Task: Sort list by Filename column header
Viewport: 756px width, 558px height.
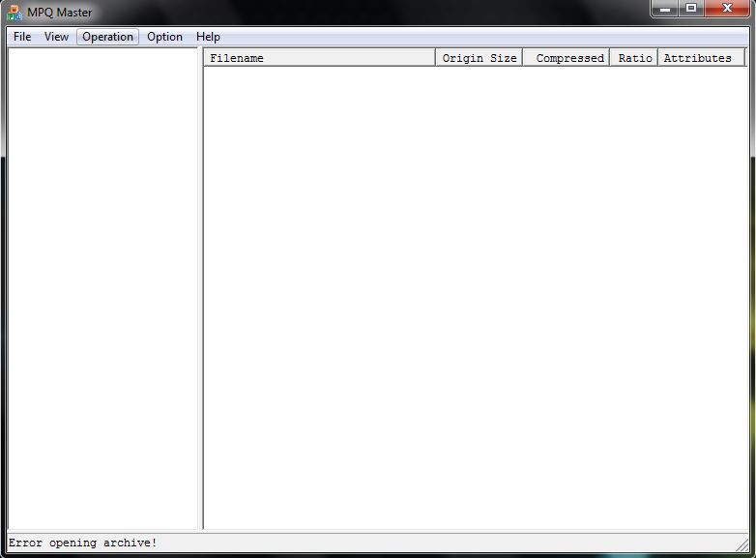Action: [x=320, y=58]
